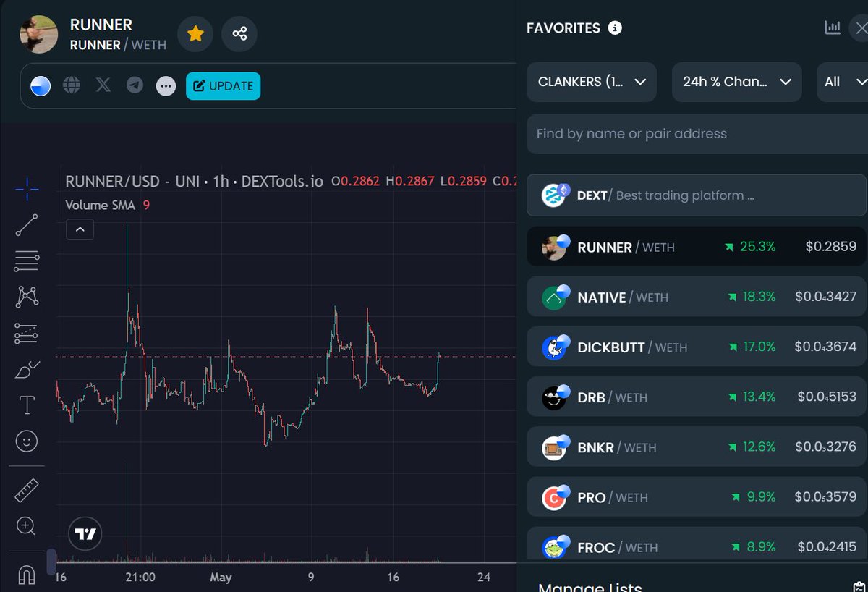Click the DICKBUTT token logo
This screenshot has width=868, height=592.
tap(555, 347)
